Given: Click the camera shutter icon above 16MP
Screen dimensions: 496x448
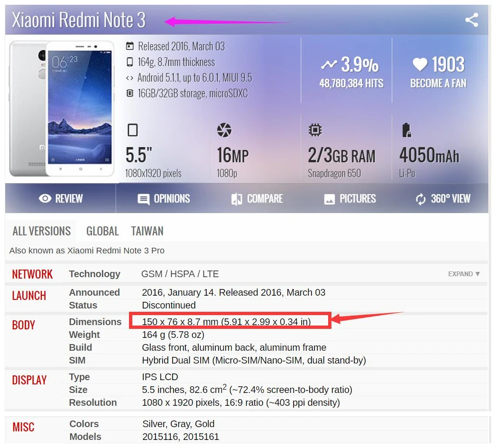Looking at the screenshot, I should pyautogui.click(x=224, y=130).
